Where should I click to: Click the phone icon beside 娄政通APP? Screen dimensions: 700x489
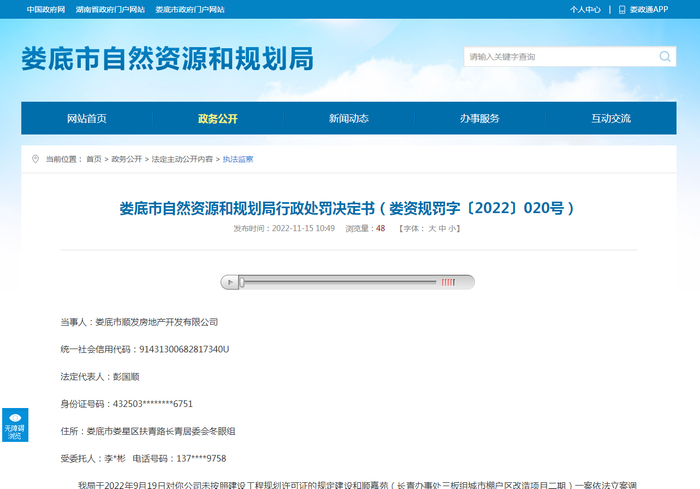click(x=622, y=9)
